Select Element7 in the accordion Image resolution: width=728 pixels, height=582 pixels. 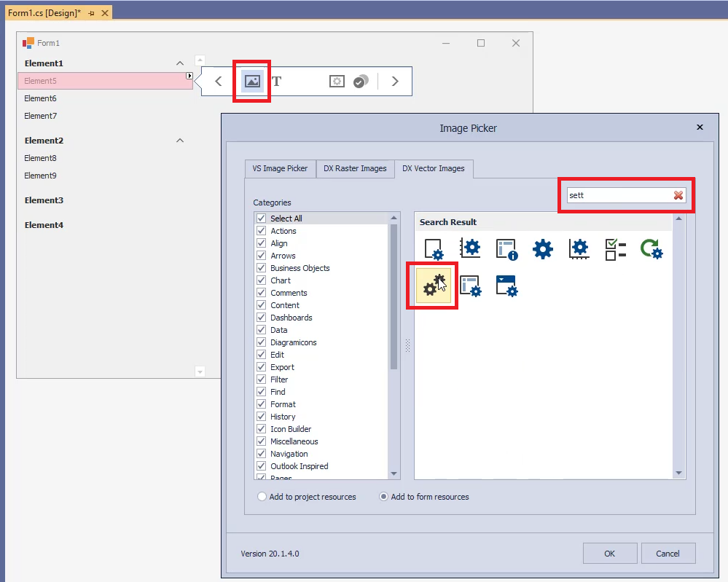click(106, 116)
